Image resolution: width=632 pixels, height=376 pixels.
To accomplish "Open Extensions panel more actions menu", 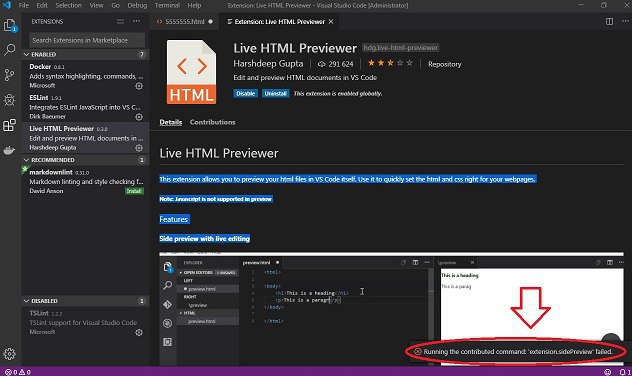I will (x=137, y=21).
